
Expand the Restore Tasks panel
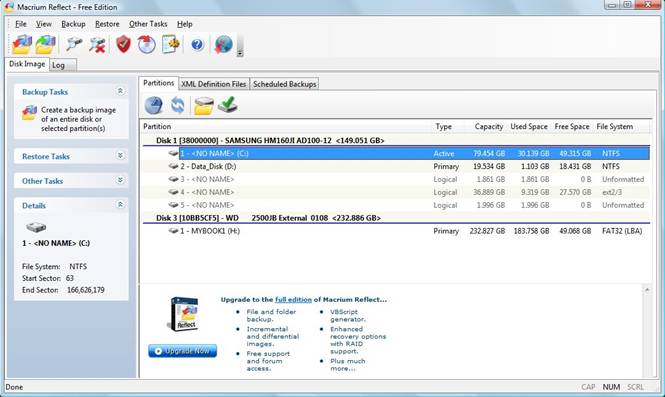tap(120, 156)
